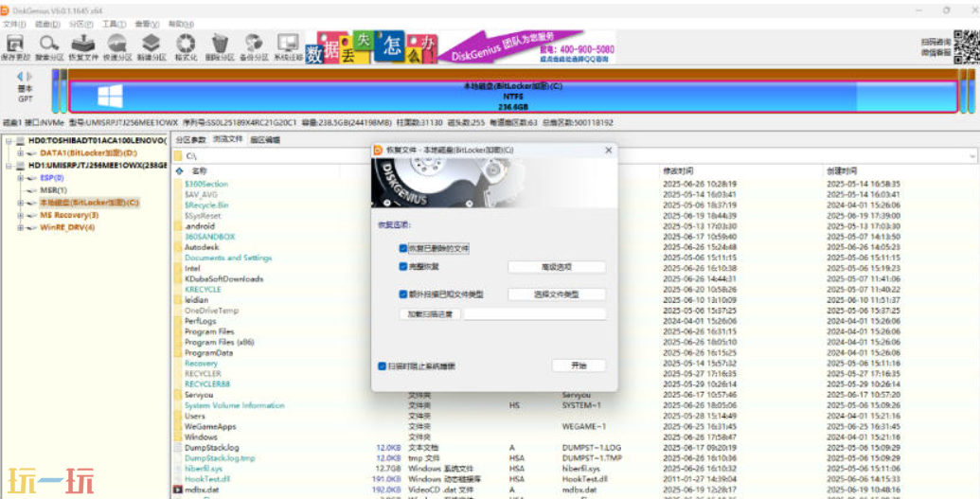Screen dimensions: 980x499
Task: Expand the WinRE_DRV(4) node
Action: click(x=20, y=227)
